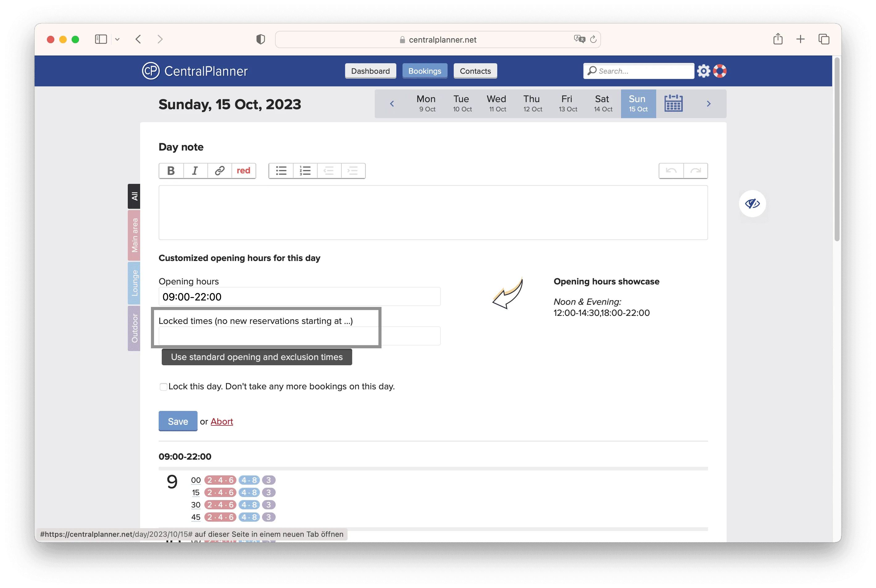This screenshot has height=588, width=876.
Task: Apply red text color formatting
Action: (244, 171)
